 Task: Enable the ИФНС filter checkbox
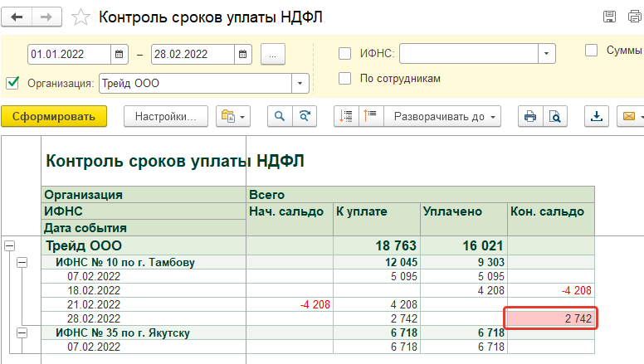pyautogui.click(x=344, y=54)
